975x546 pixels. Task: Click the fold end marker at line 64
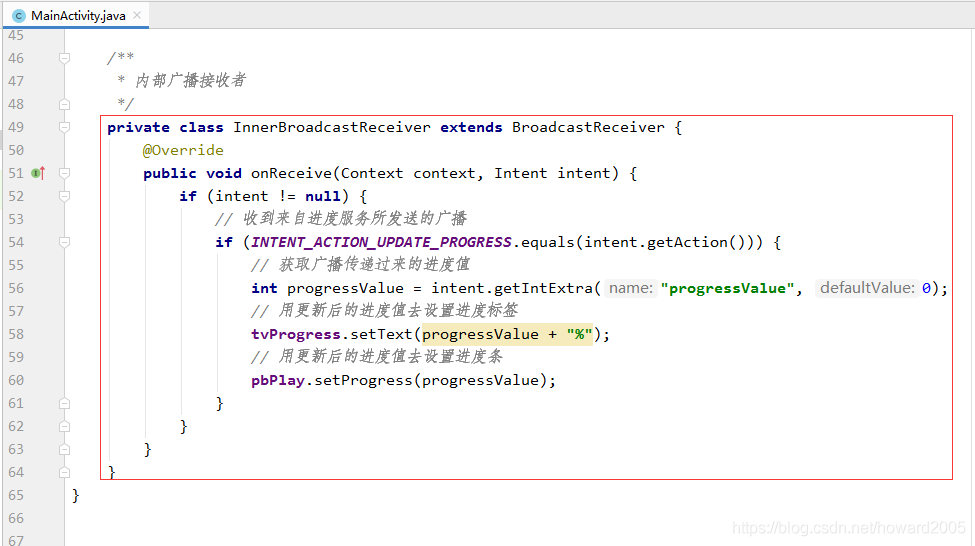64,472
